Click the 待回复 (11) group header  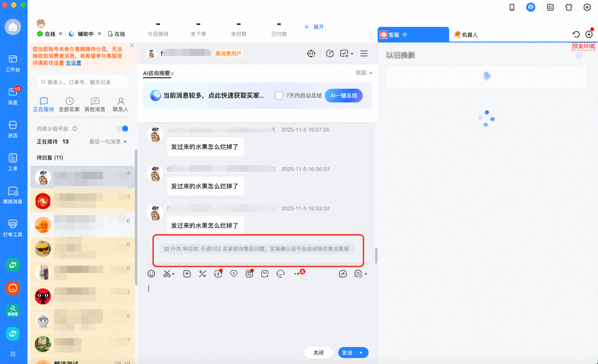[50, 158]
